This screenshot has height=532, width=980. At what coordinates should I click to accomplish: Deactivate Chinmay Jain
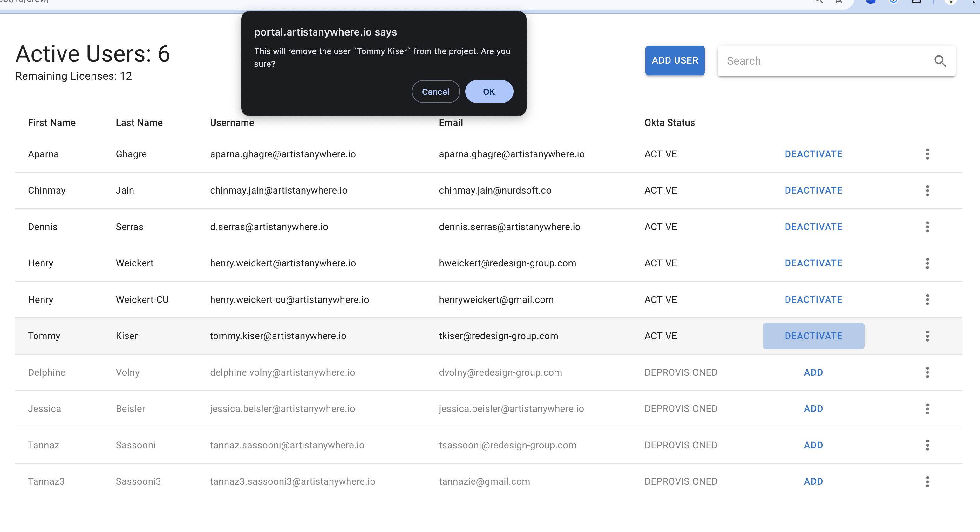point(813,190)
